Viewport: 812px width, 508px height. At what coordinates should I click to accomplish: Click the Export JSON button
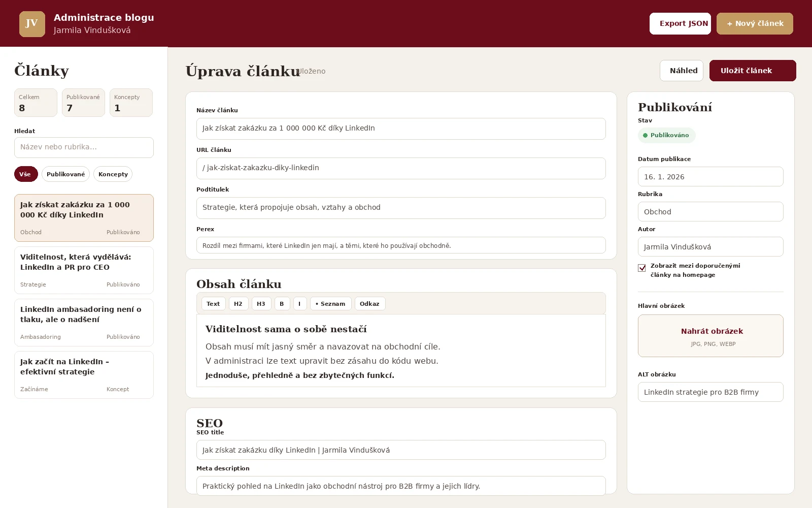[680, 24]
